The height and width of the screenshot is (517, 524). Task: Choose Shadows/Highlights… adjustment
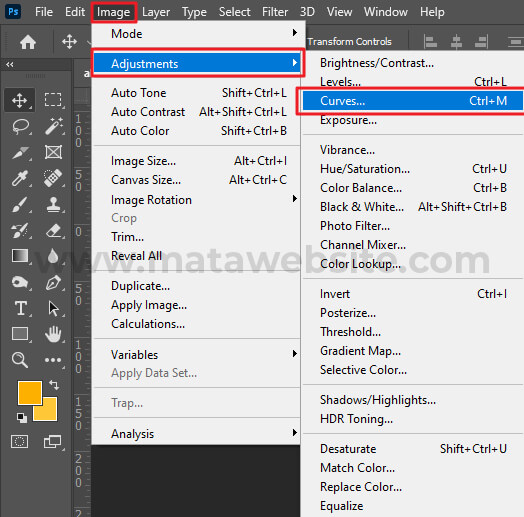coord(413,400)
